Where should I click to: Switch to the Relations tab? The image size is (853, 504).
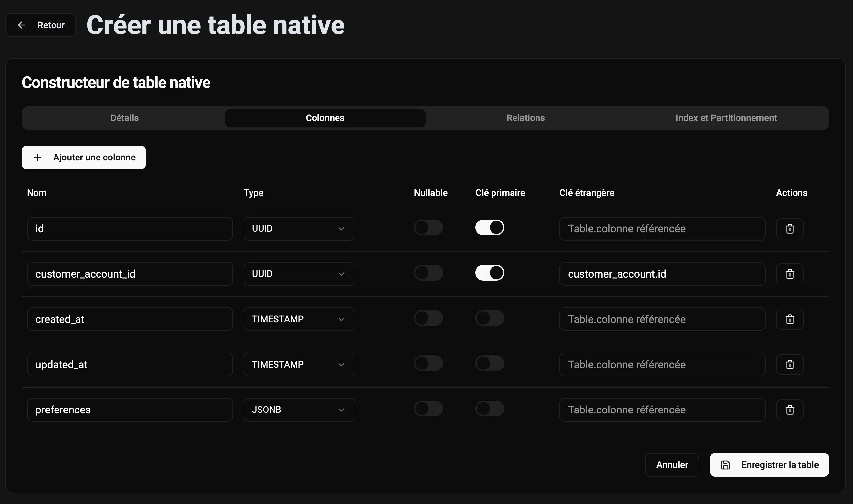tap(525, 118)
